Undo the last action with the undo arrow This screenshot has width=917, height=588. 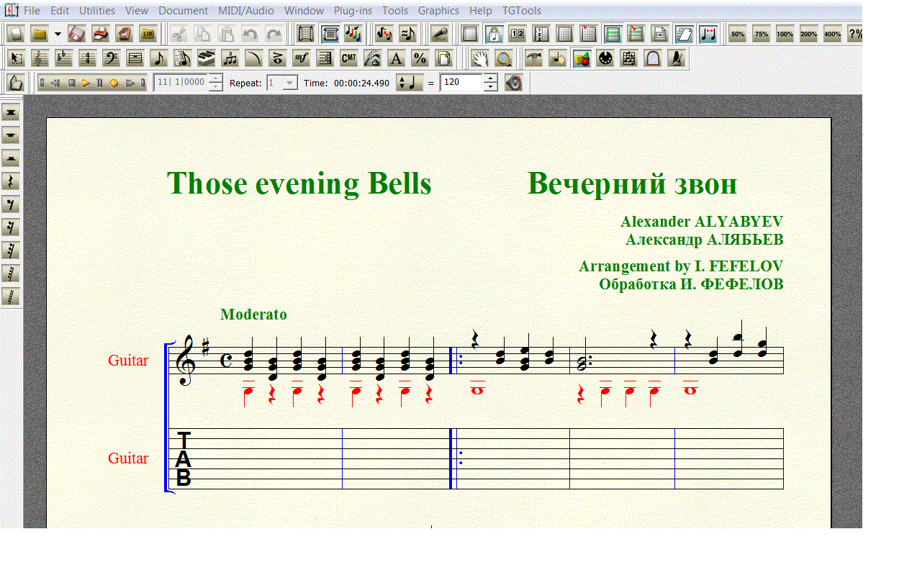pyautogui.click(x=250, y=34)
